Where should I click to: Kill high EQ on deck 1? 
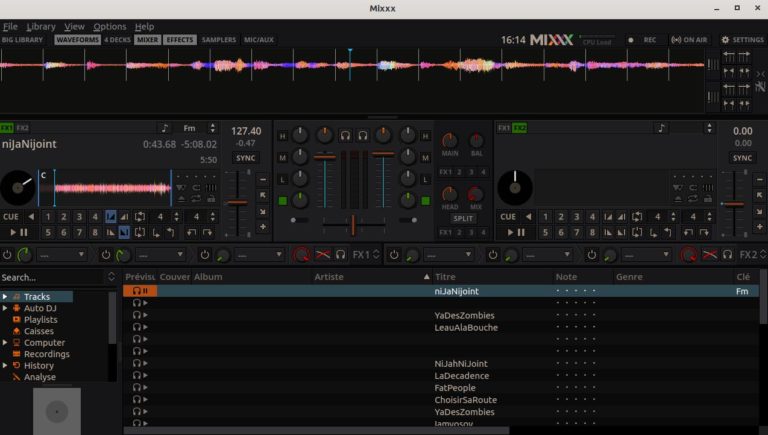coord(283,136)
